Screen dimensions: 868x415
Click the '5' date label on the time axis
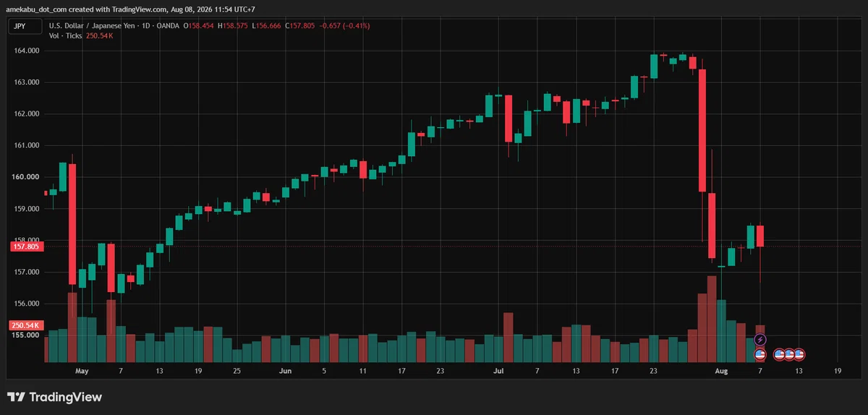[324, 371]
